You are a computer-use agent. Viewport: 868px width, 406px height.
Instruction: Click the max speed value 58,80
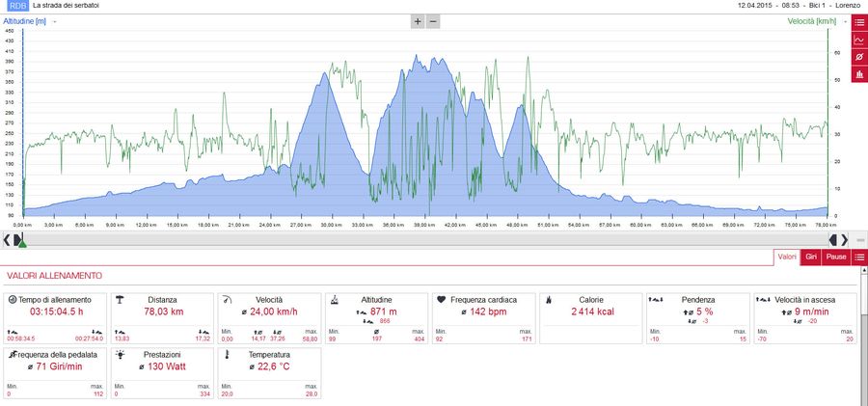[311, 338]
